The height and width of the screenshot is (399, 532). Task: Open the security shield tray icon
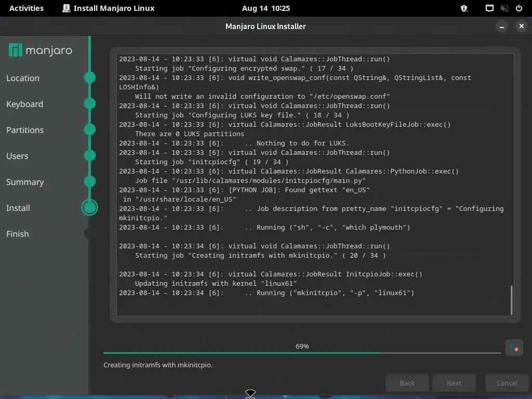point(464,8)
